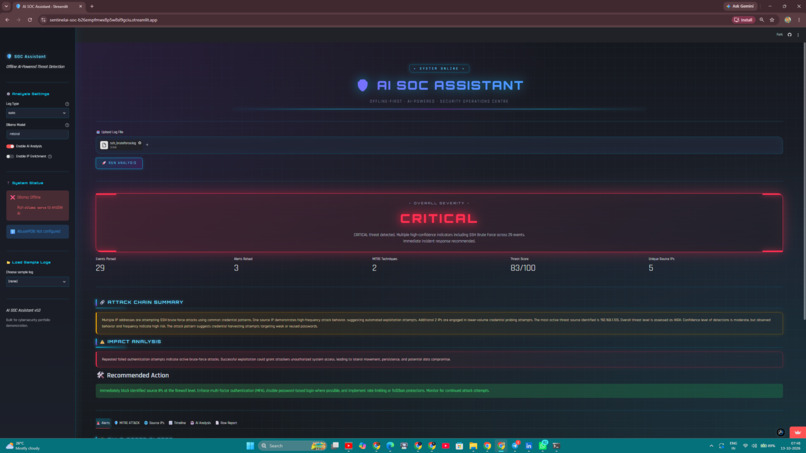Image resolution: width=806 pixels, height=453 pixels.
Task: Click the uploaded log file document icon
Action: tap(104, 145)
